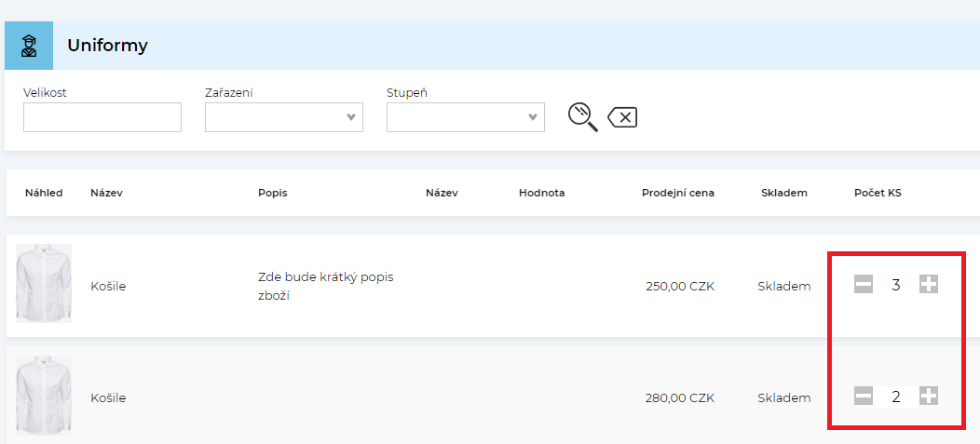Decrease quantity of the 250,00 CZK shirt

(x=864, y=285)
